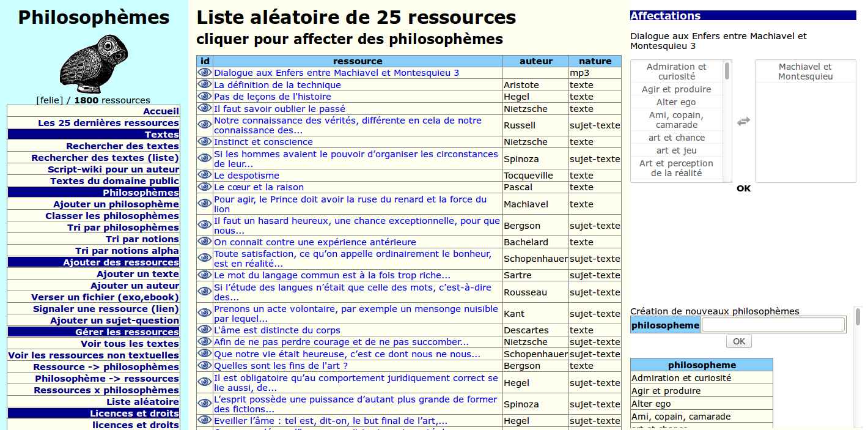This screenshot has width=868, height=430.
Task: Select art et jeu in the available list
Action: [677, 150]
